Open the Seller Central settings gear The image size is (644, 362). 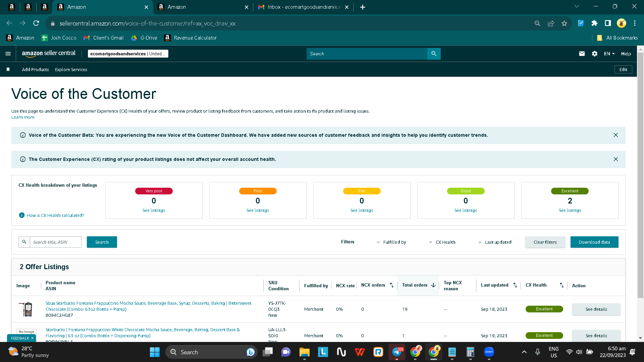pyautogui.click(x=595, y=54)
